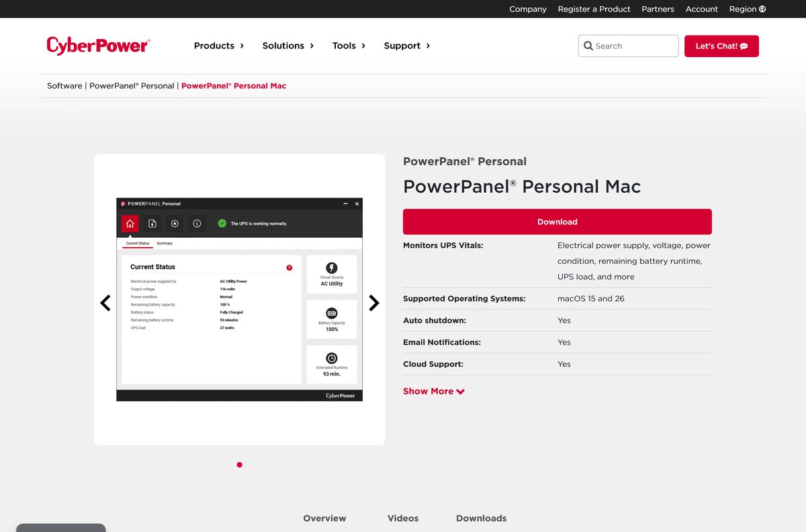Click the CyberPower logo
Image resolution: width=806 pixels, height=532 pixels.
point(99,46)
